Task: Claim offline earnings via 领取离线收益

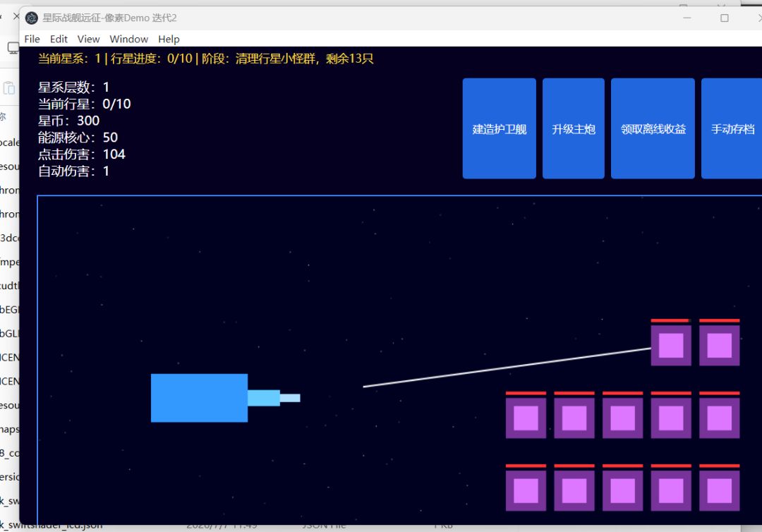Action: (653, 128)
